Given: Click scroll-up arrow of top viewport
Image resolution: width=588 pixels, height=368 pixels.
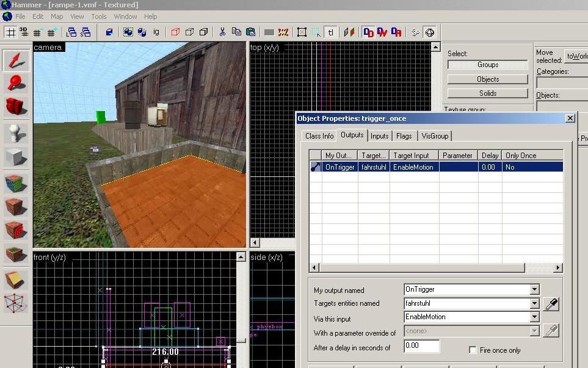Looking at the screenshot, I should click(435, 47).
